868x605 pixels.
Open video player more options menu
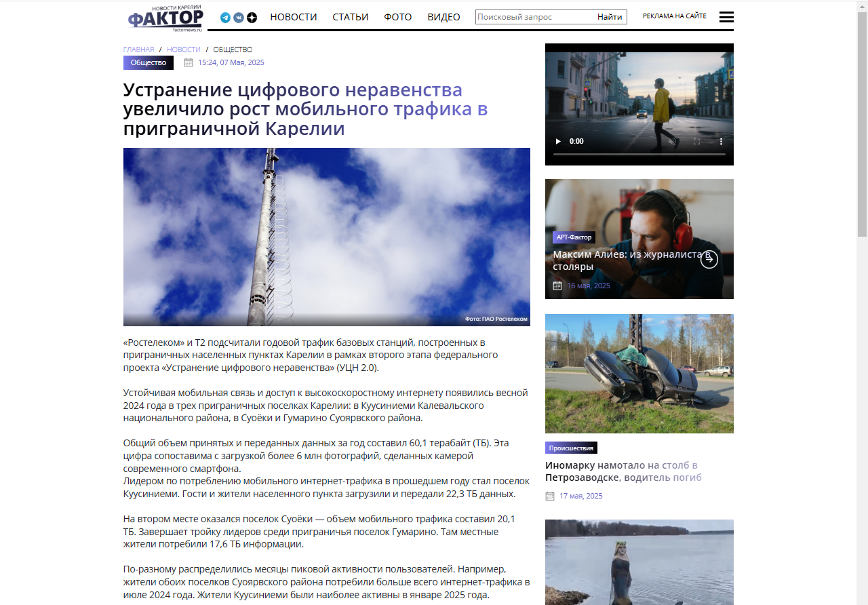point(721,141)
